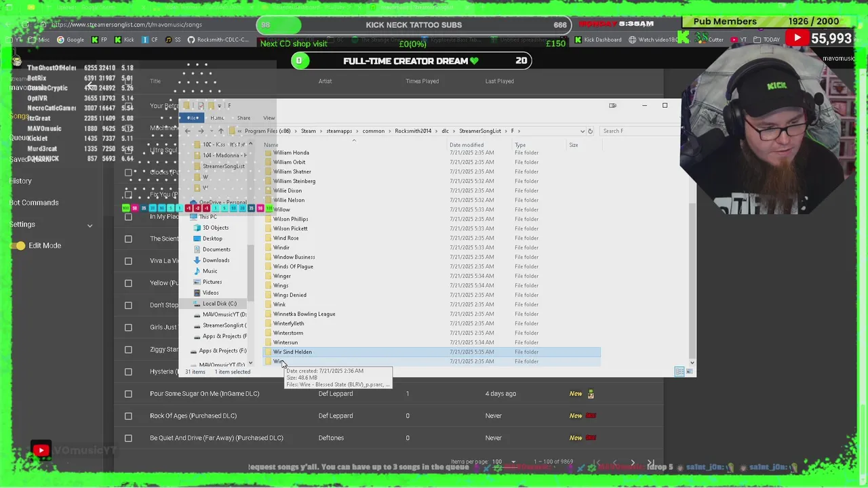Open Desktop in navigation pane
Screen dimensions: 868x488
click(x=212, y=239)
